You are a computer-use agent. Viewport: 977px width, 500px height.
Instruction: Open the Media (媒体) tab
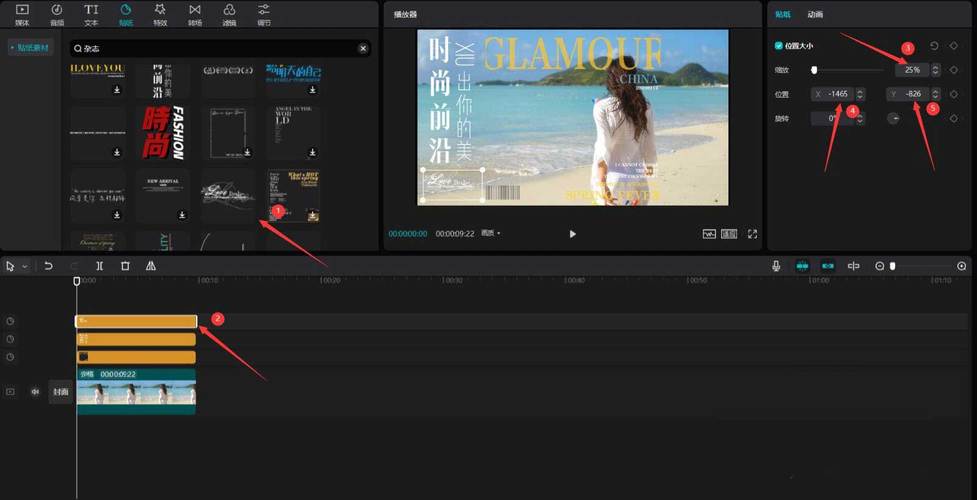22,14
